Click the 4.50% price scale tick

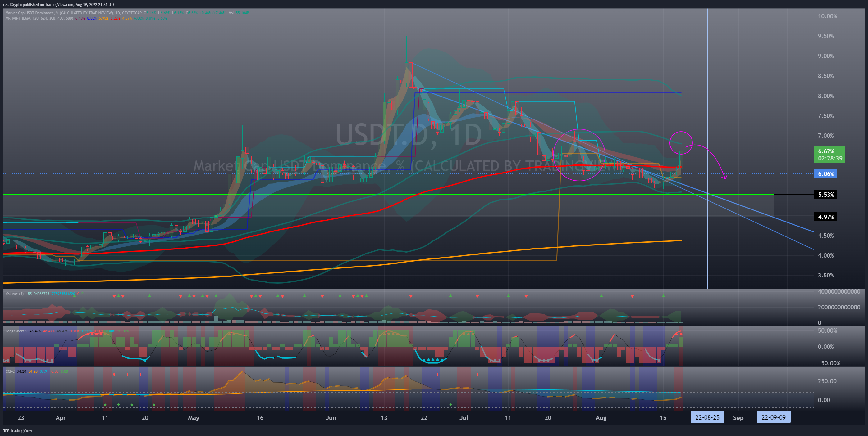pyautogui.click(x=825, y=236)
